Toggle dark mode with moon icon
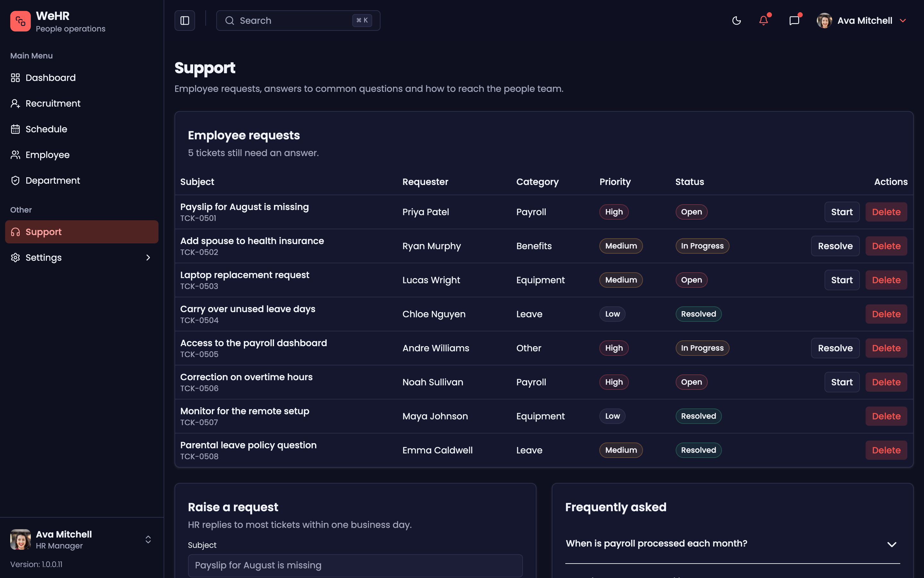 coord(736,21)
